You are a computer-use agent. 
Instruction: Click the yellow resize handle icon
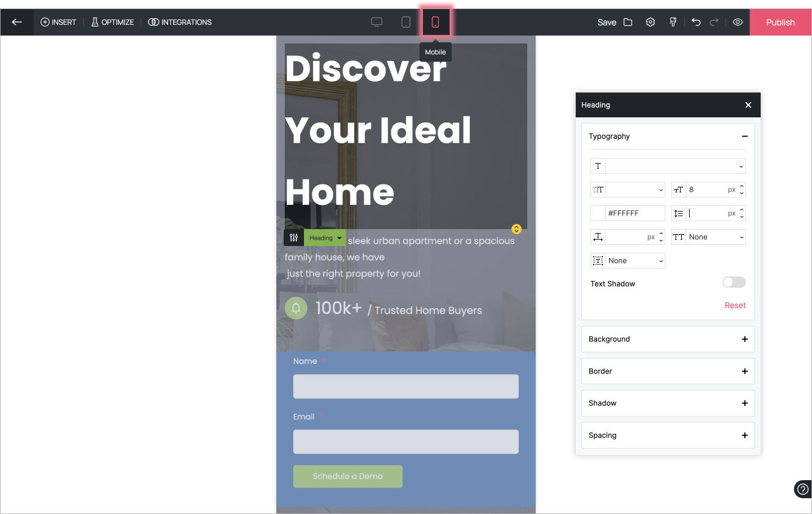click(517, 229)
